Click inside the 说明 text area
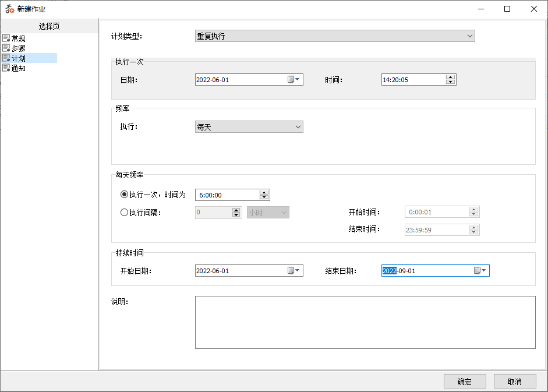 pyautogui.click(x=365, y=323)
